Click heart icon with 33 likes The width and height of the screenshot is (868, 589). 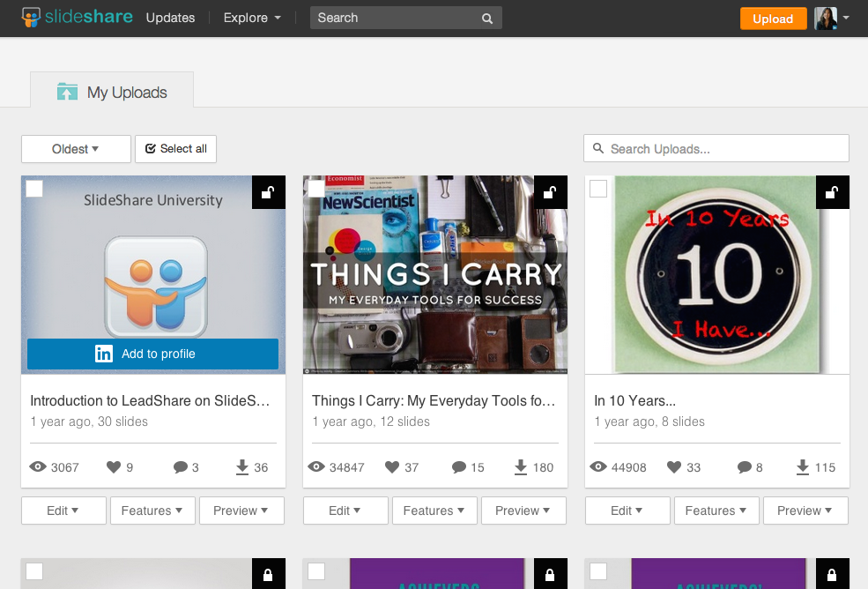(x=673, y=467)
